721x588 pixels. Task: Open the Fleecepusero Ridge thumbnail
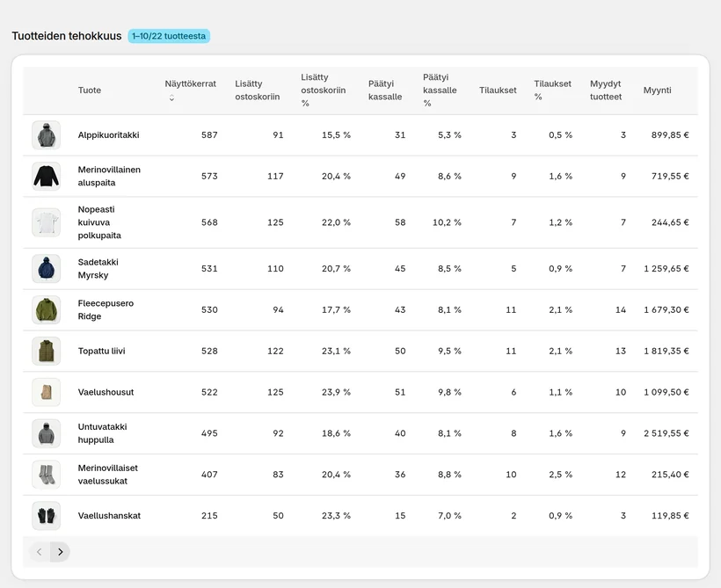(46, 310)
